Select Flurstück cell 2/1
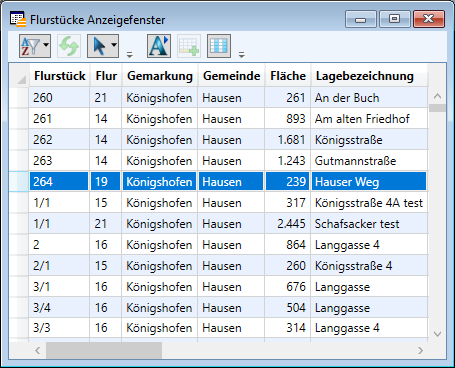 tap(59, 266)
